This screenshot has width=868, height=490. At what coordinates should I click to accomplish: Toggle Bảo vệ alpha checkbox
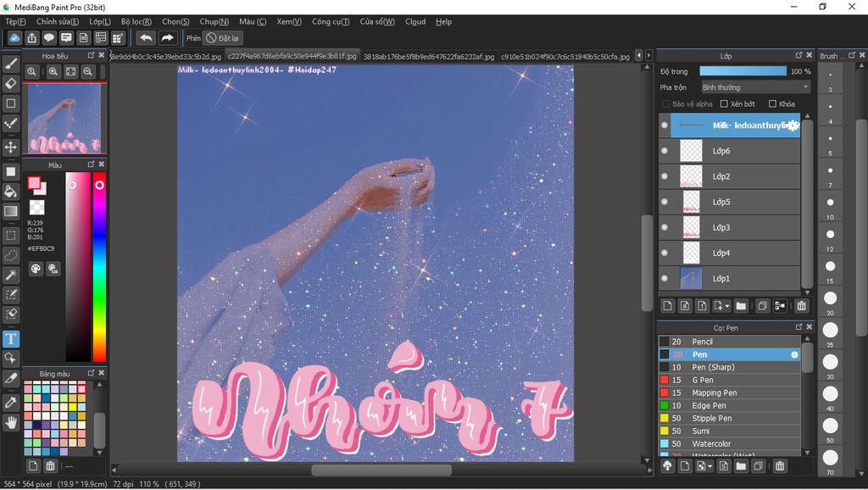(x=665, y=103)
